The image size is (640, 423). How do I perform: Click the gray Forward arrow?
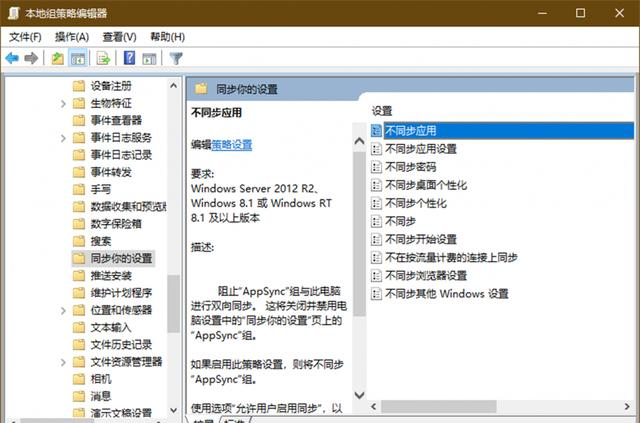(31, 58)
